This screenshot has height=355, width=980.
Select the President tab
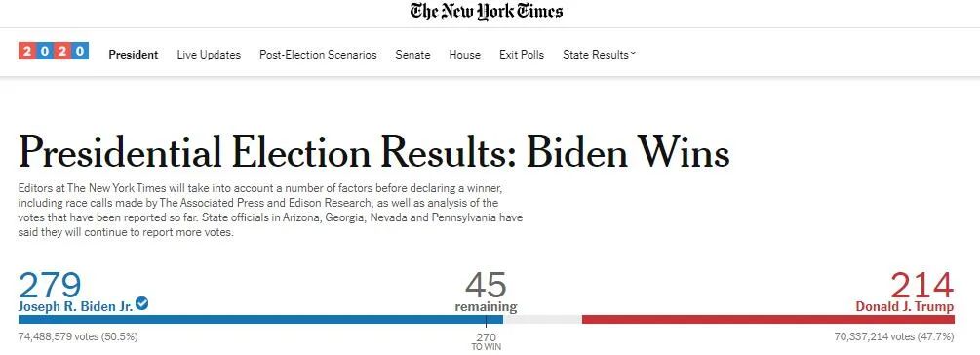click(134, 55)
